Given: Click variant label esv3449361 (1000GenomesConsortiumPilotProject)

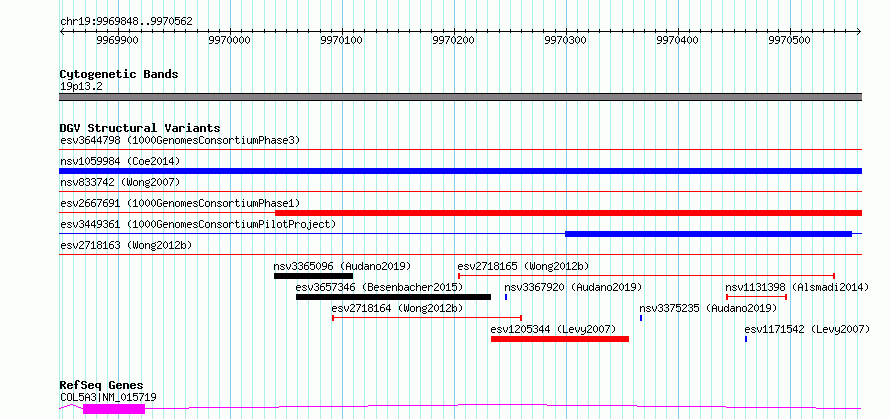Looking at the screenshot, I should click(x=198, y=224).
